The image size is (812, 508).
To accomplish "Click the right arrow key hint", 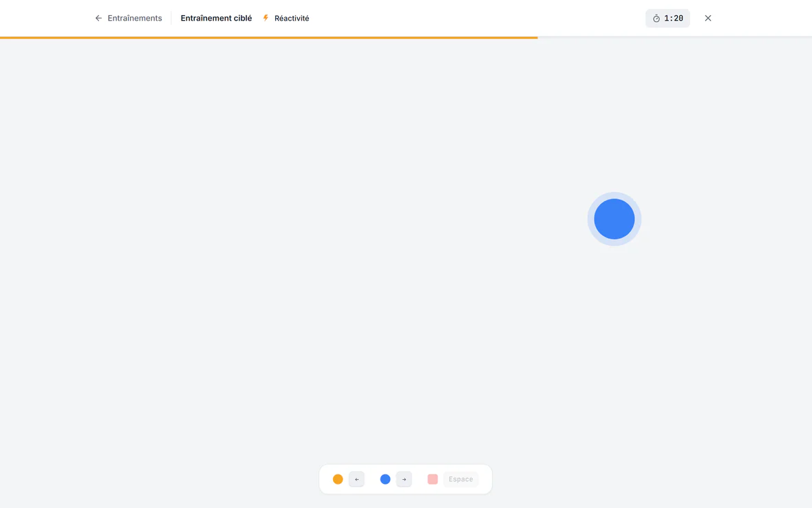I will 404,479.
